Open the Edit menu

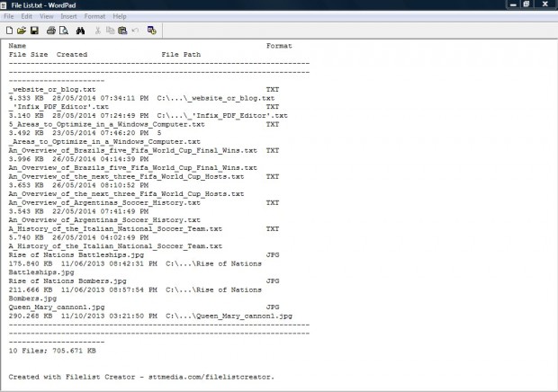[x=27, y=16]
